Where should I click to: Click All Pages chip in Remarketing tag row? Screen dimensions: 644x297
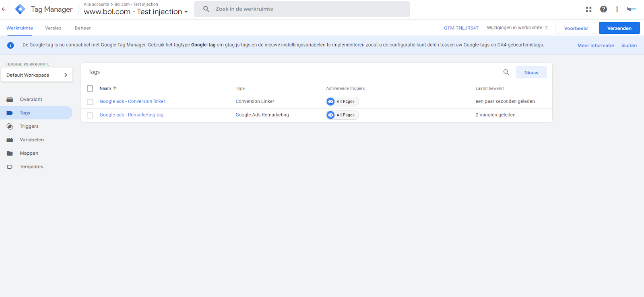[343, 115]
